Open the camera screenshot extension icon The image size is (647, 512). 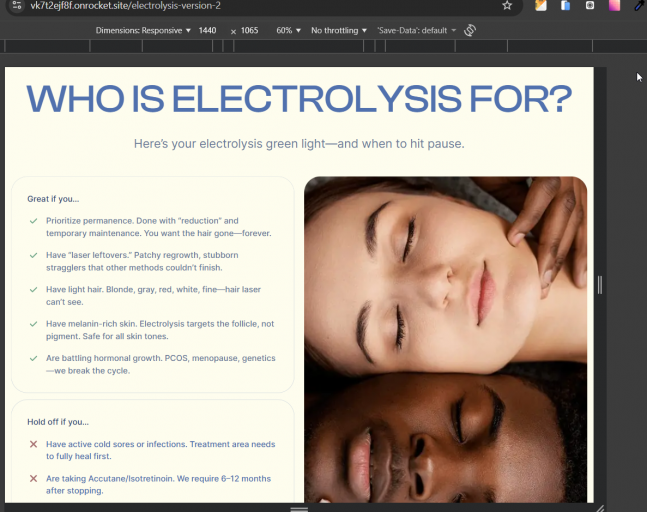click(x=590, y=5)
